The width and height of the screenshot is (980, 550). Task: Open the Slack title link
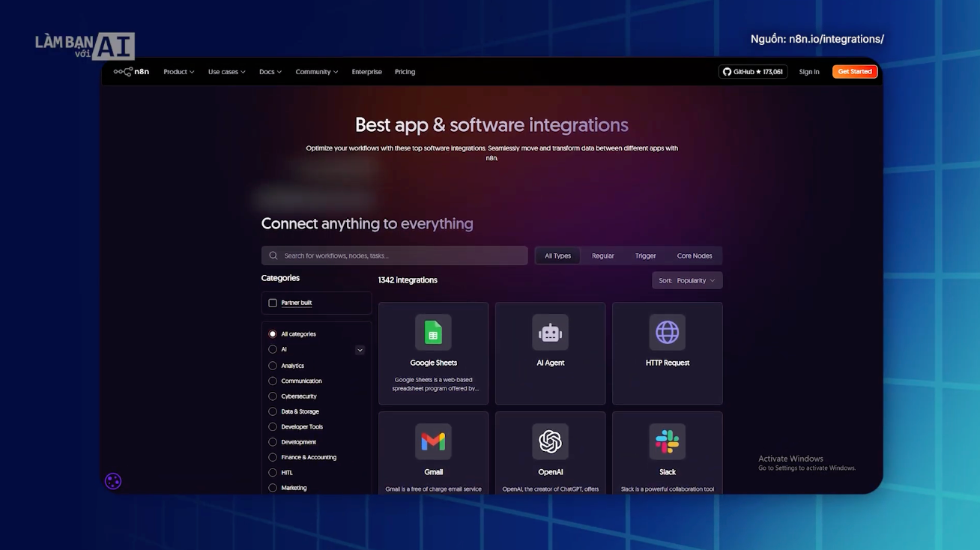[668, 472]
